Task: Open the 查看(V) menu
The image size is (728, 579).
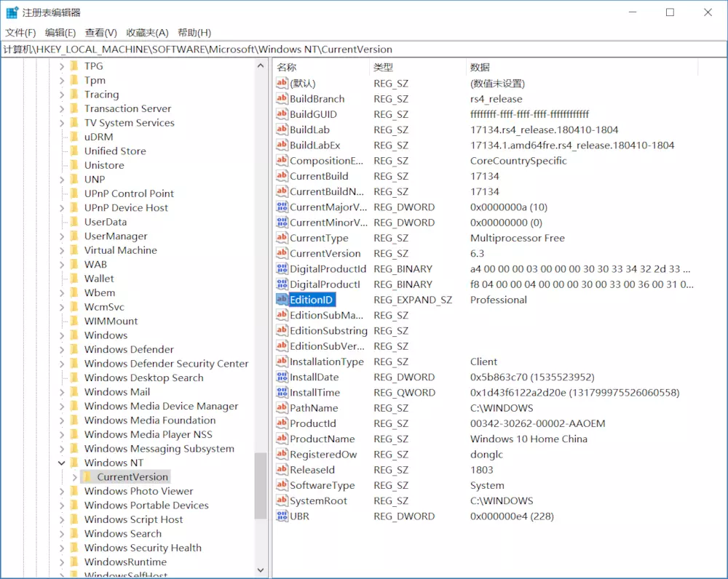Action: [100, 33]
